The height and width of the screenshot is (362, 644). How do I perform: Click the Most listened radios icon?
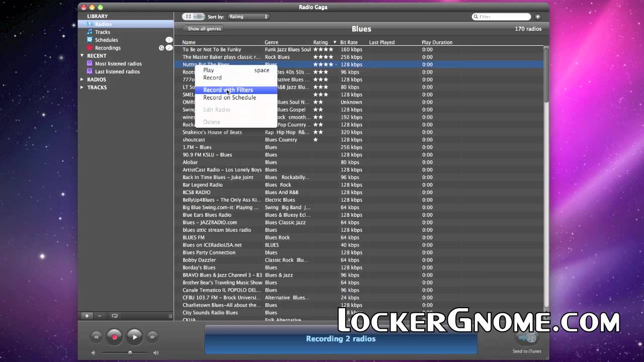point(90,63)
